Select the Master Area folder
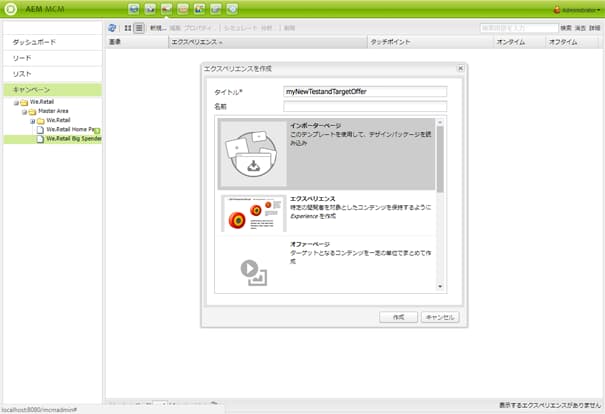Screen dimensions: 605x414 tap(53, 111)
